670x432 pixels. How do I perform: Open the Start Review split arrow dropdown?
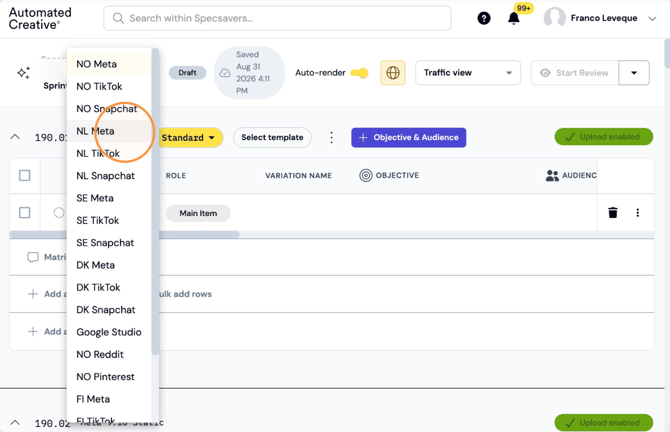(634, 73)
